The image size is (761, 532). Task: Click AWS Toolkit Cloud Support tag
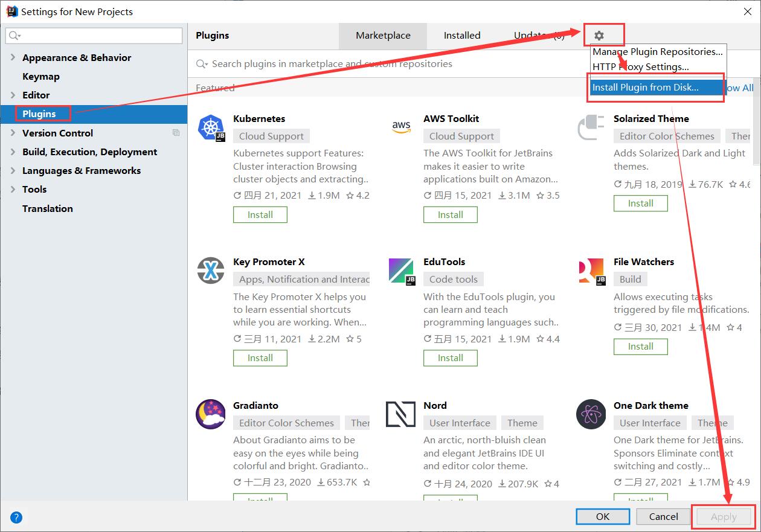(x=462, y=136)
